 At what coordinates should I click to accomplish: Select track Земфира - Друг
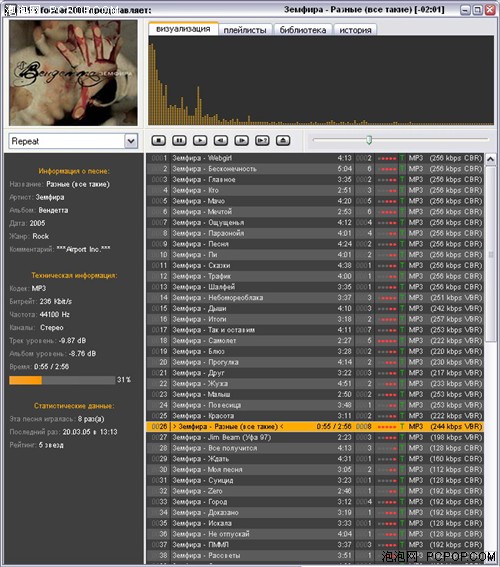(315, 373)
